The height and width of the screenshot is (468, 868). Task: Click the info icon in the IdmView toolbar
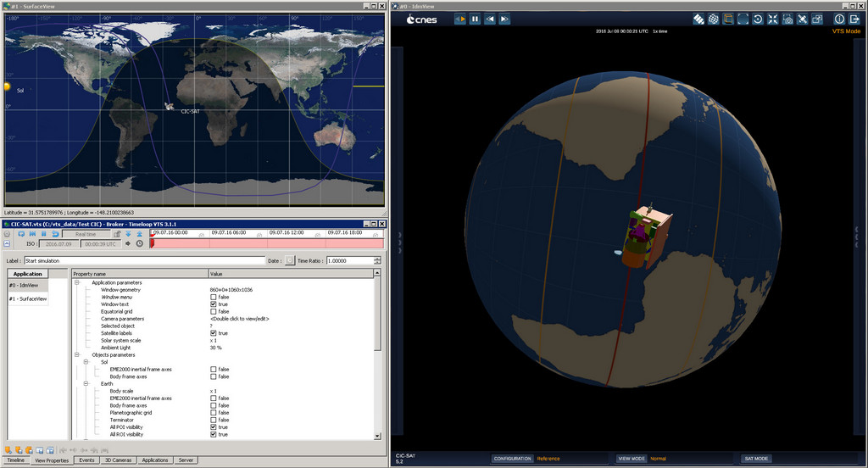[x=839, y=19]
